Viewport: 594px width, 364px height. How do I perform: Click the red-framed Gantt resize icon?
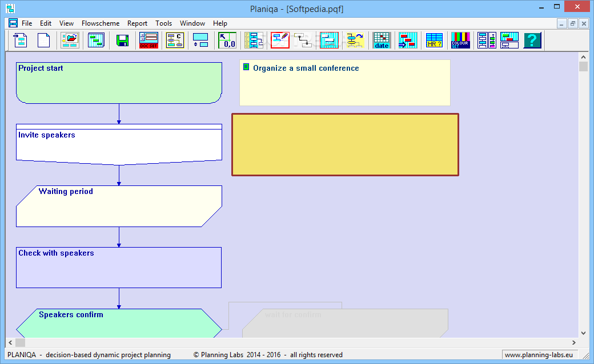pyautogui.click(x=329, y=40)
